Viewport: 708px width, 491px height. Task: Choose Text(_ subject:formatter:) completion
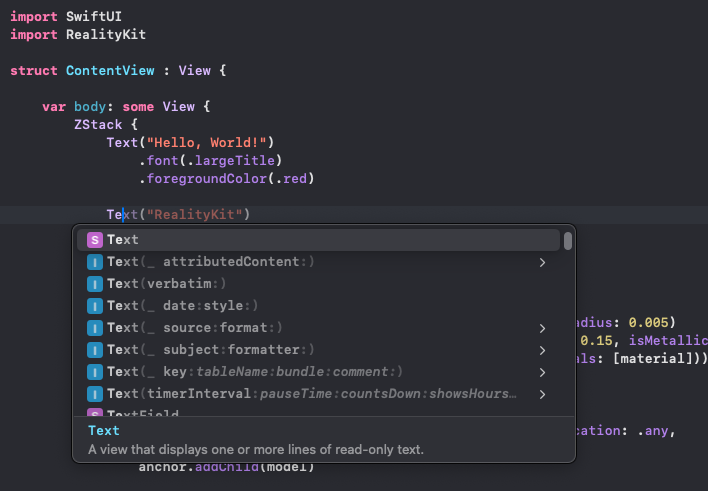coord(318,350)
